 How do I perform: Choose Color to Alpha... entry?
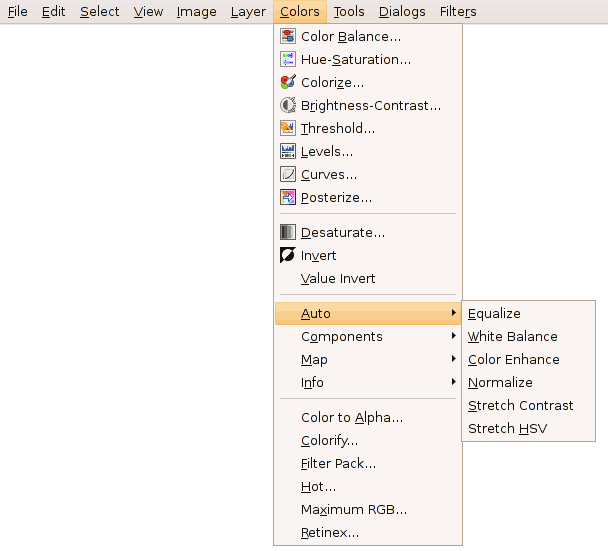tap(368, 417)
